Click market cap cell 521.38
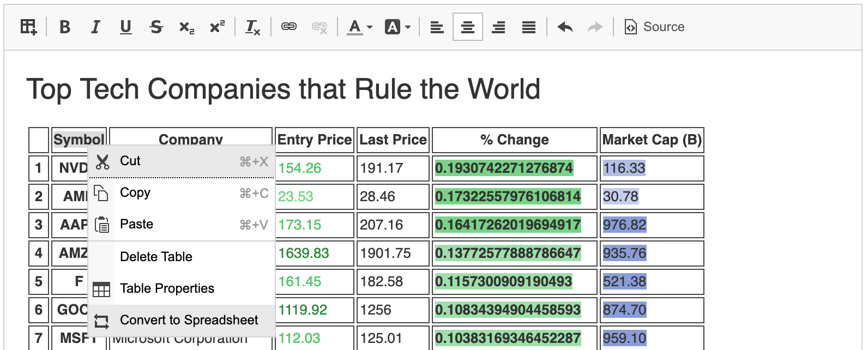This screenshot has width=868, height=350. pos(652,282)
